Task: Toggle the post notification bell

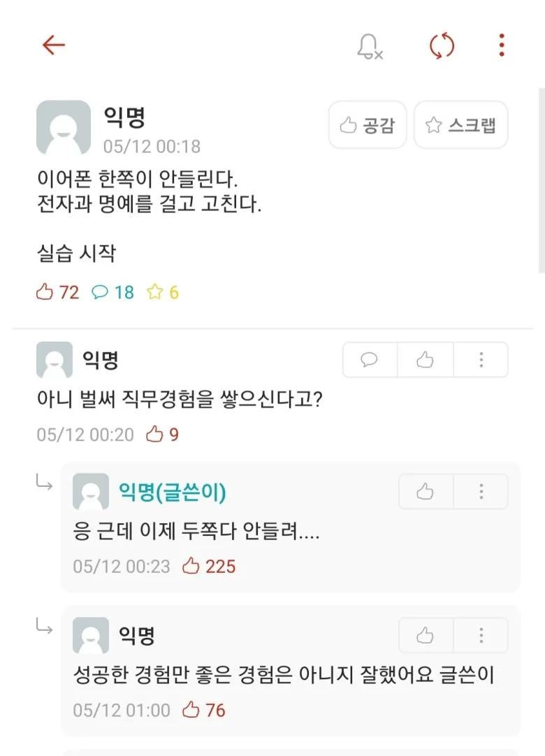Action: coord(369,46)
